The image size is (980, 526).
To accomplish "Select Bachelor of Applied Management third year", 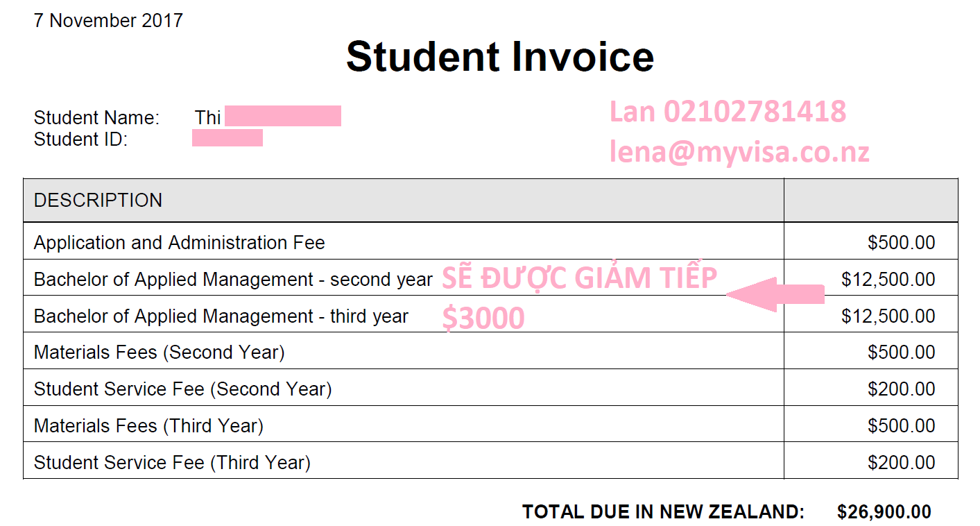I will (x=221, y=316).
